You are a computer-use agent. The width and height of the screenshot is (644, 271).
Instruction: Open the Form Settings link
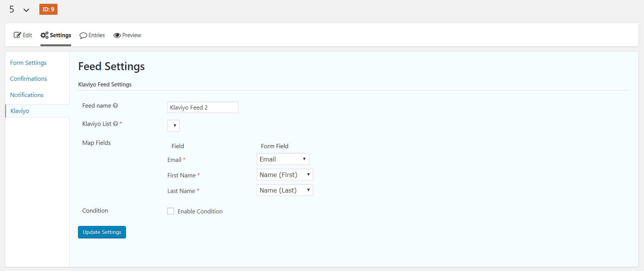coord(28,63)
